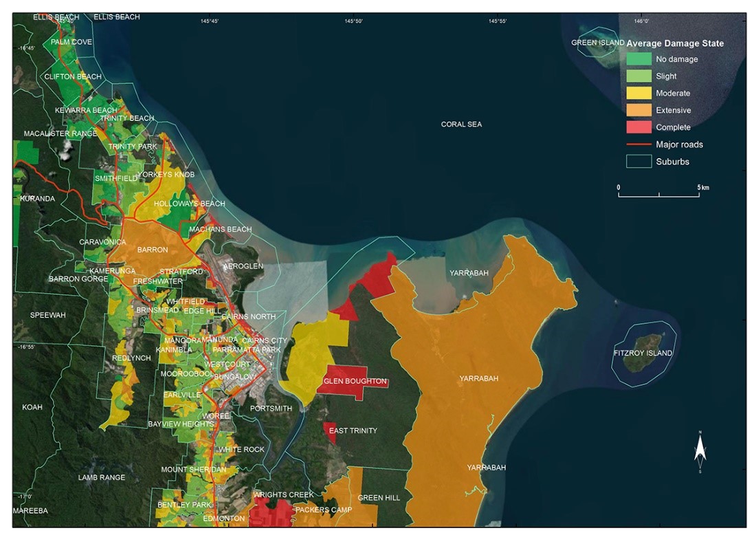Click the yellow Moderate legend swatch
This screenshot has height=535, width=756.
click(x=638, y=94)
